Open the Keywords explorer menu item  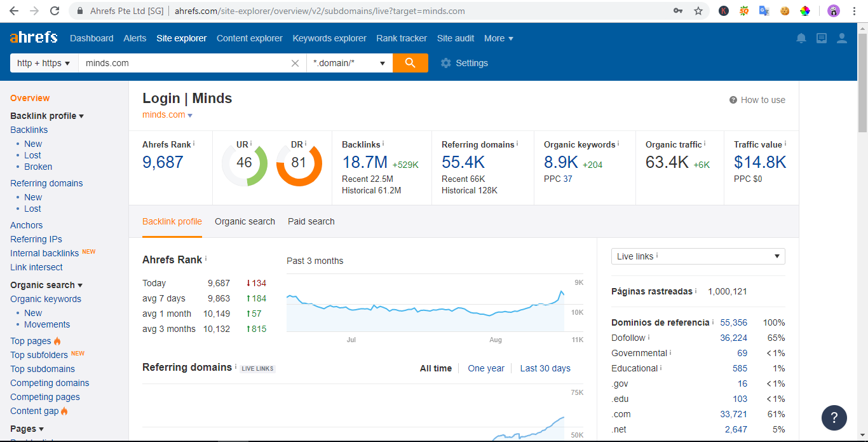(x=329, y=38)
